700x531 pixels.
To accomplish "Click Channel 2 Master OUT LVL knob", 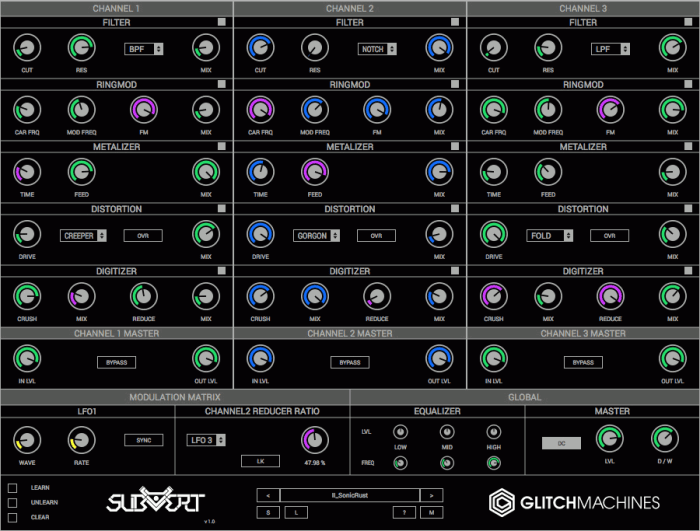I will pyautogui.click(x=439, y=359).
